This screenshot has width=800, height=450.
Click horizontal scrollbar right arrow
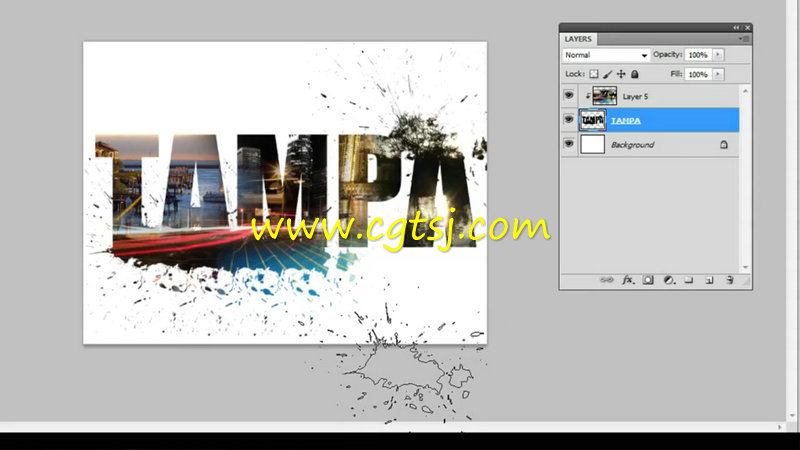pos(780,427)
